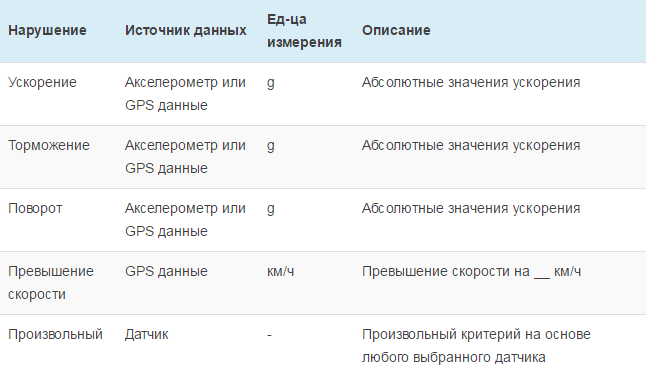Select the Поворот row label
The image size is (646, 373).
pyautogui.click(x=35, y=209)
